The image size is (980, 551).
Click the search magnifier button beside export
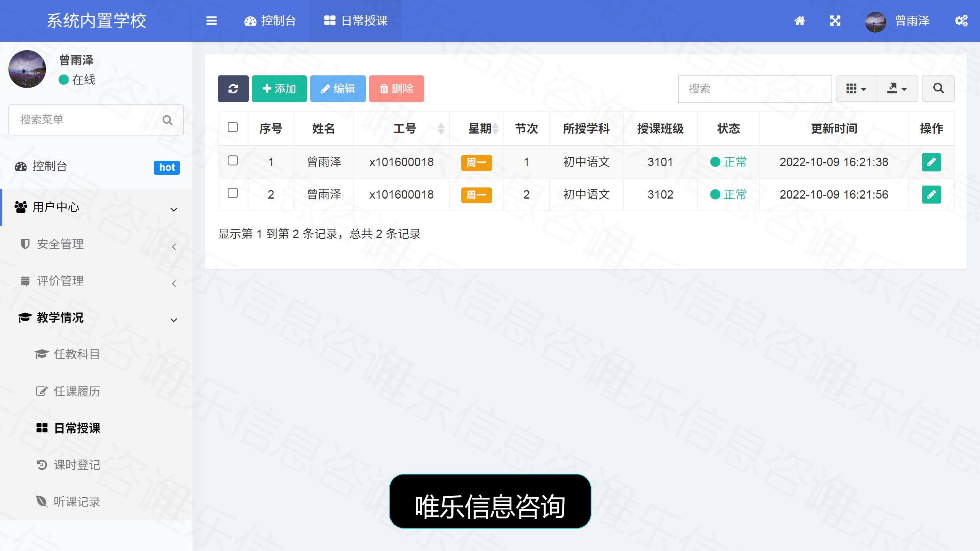pos(938,89)
